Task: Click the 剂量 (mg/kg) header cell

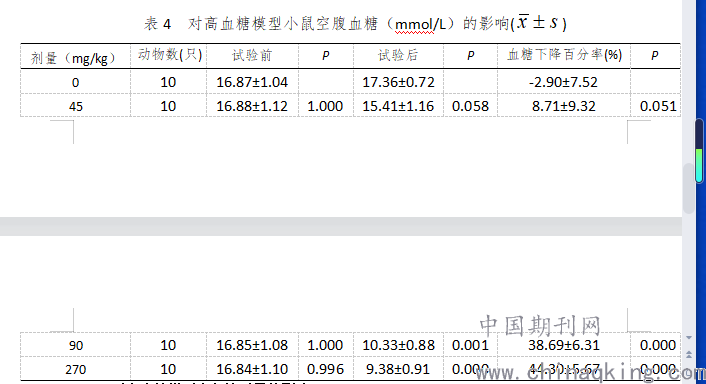Action: (x=75, y=56)
